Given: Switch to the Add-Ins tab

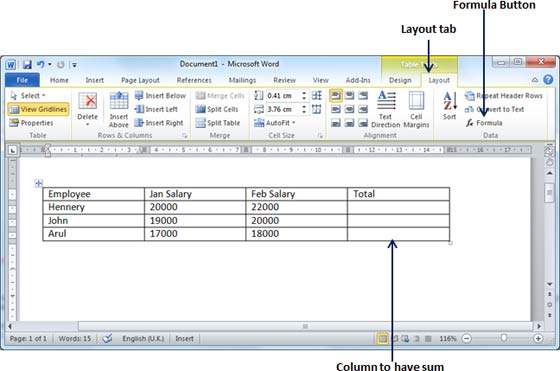Looking at the screenshot, I should pyautogui.click(x=358, y=80).
